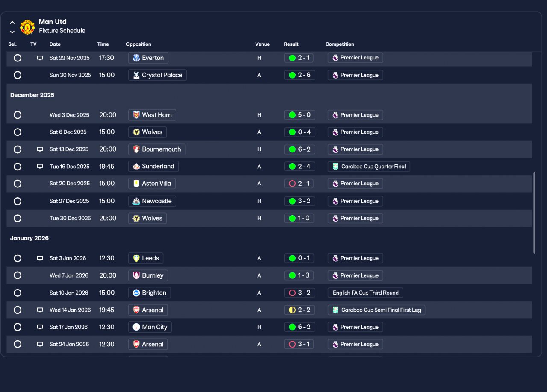This screenshot has height=392, width=547.
Task: Click the Burnley club badge icon
Action: [136, 275]
